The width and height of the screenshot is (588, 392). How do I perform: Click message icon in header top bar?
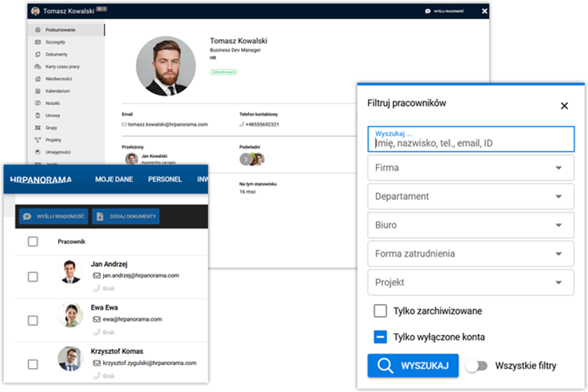click(428, 11)
